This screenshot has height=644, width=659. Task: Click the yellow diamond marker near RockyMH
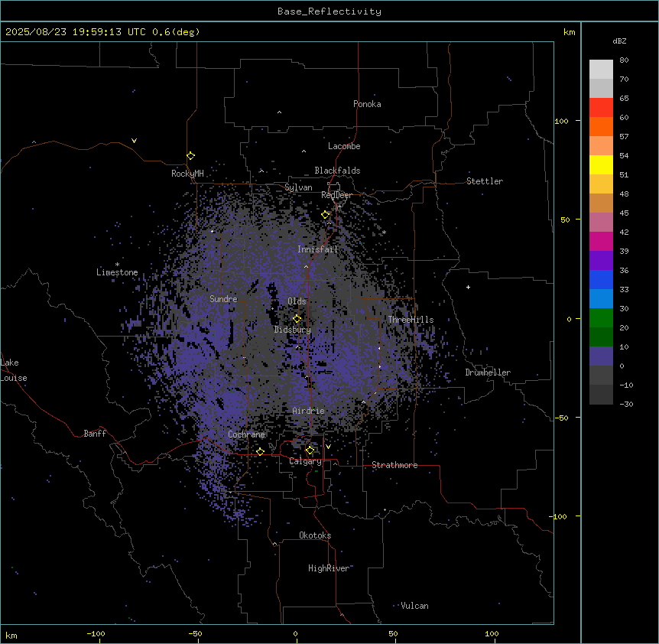coord(191,156)
